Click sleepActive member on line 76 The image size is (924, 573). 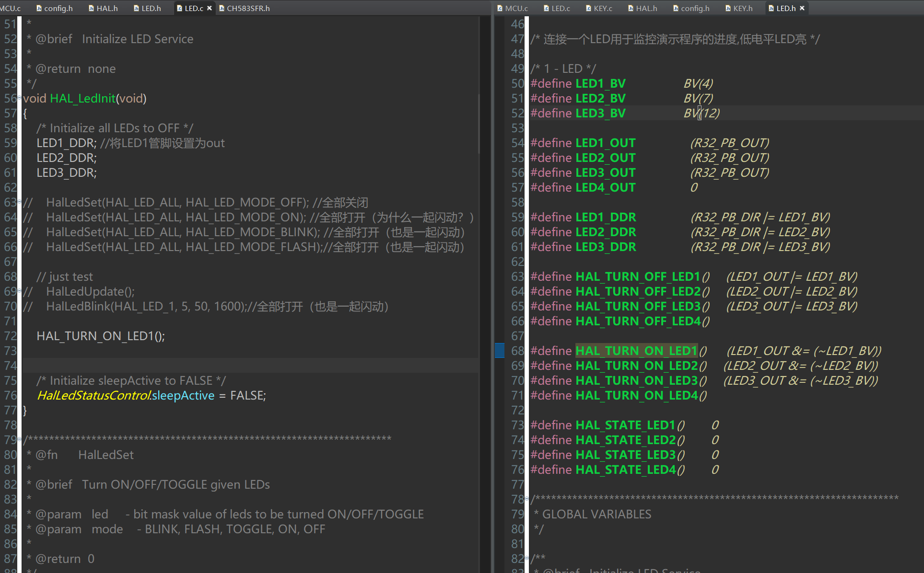pyautogui.click(x=183, y=395)
